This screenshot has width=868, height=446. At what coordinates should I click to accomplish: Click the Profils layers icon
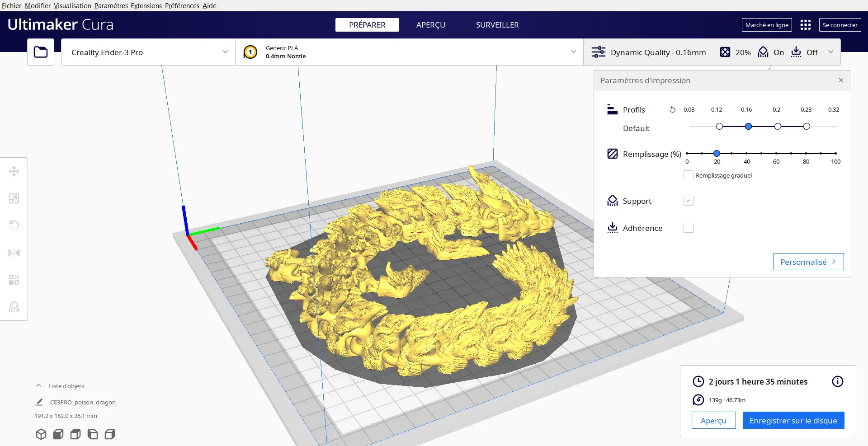(613, 109)
